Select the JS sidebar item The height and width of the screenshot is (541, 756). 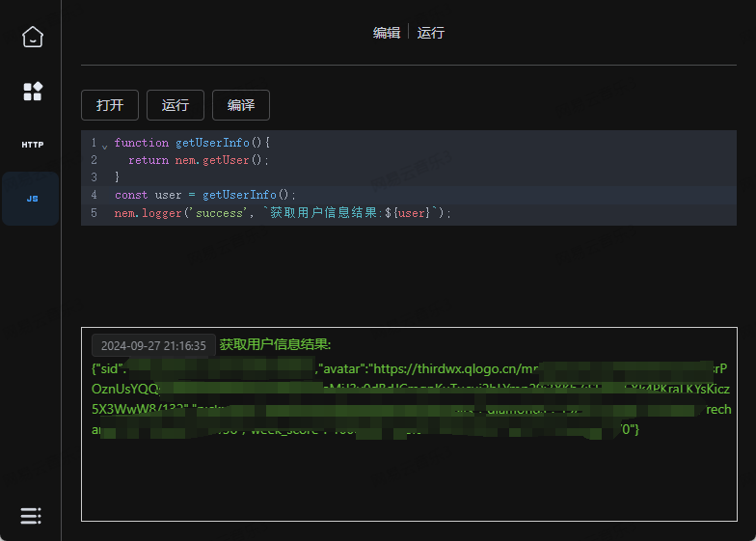click(x=32, y=199)
